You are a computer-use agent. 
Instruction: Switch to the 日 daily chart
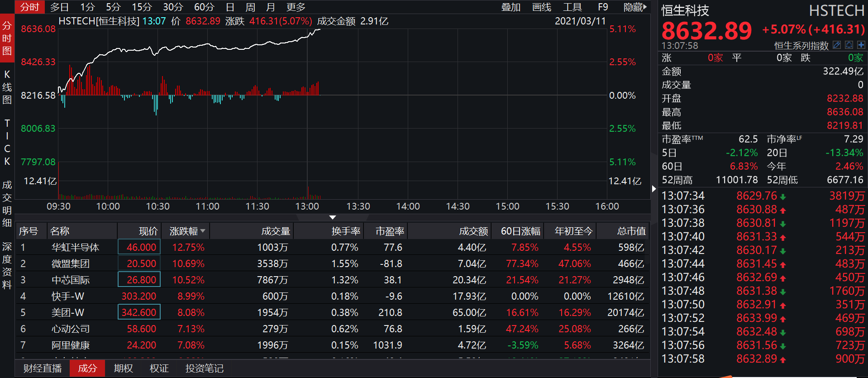[x=230, y=7]
